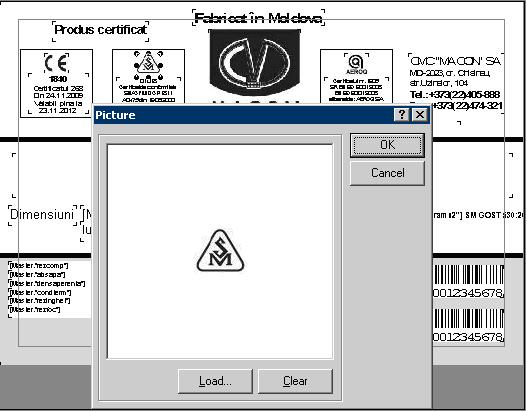The height and width of the screenshot is (411, 527).
Task: Select the MACON logo picture in report
Action: [254, 63]
